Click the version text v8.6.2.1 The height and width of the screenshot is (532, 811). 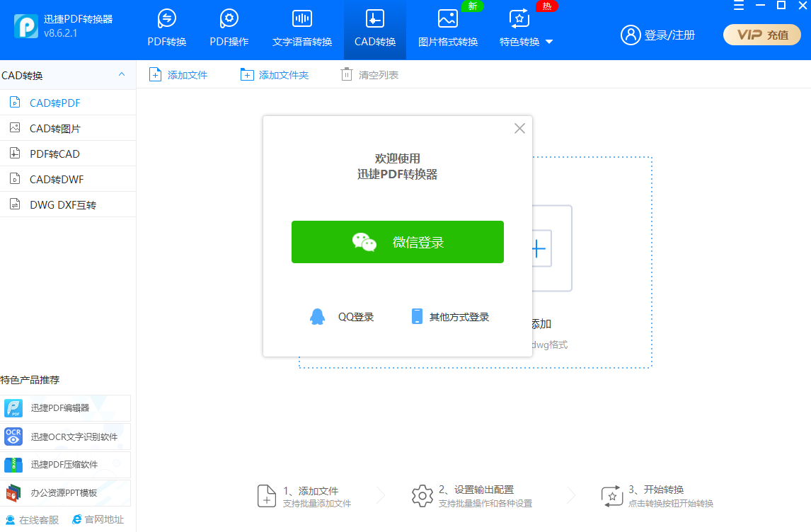(x=61, y=33)
